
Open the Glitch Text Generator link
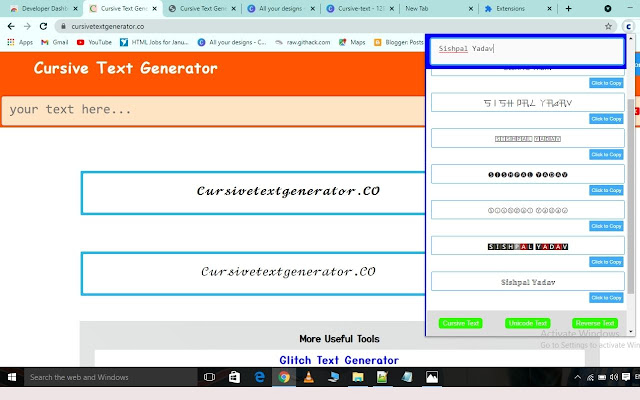pyautogui.click(x=339, y=360)
